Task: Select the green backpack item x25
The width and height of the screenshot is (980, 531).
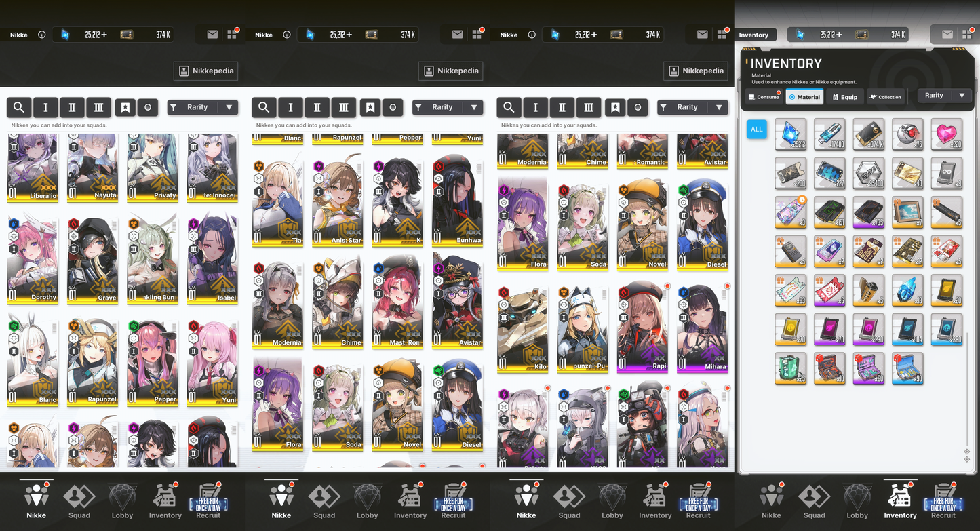Action: tap(791, 368)
